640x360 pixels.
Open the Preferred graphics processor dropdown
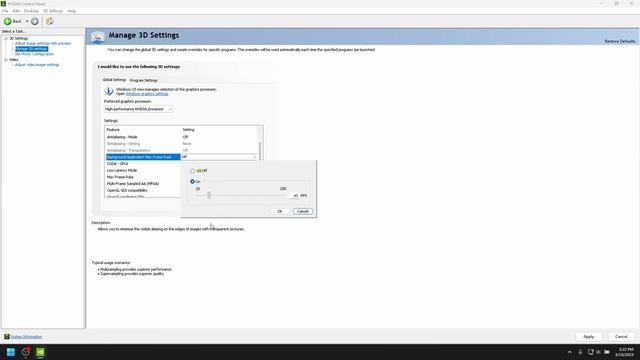tap(138, 109)
